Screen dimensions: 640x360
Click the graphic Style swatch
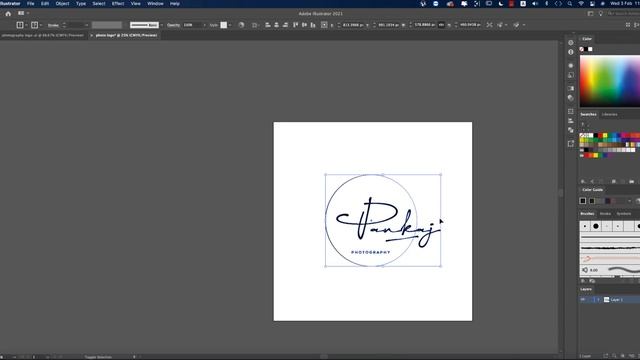224,25
